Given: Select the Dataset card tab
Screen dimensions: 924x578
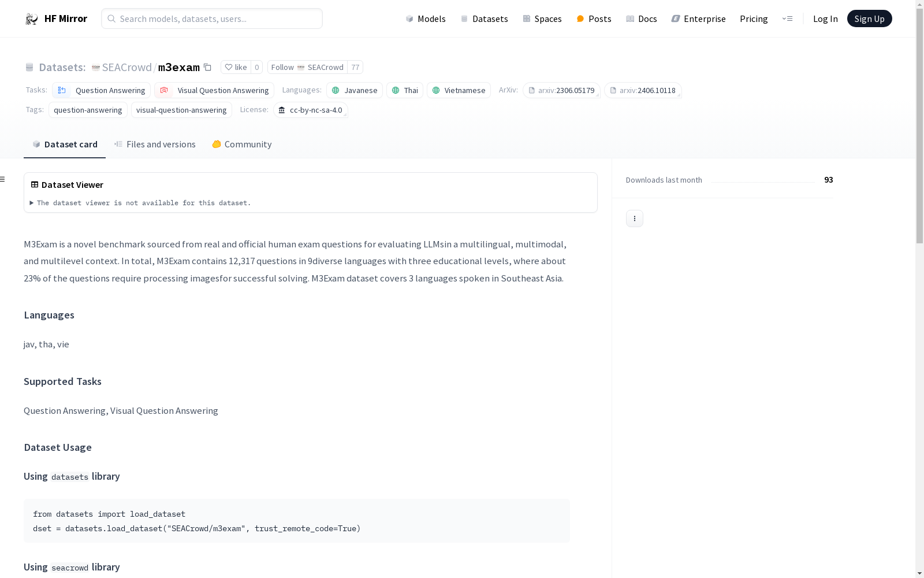Looking at the screenshot, I should pyautogui.click(x=65, y=144).
